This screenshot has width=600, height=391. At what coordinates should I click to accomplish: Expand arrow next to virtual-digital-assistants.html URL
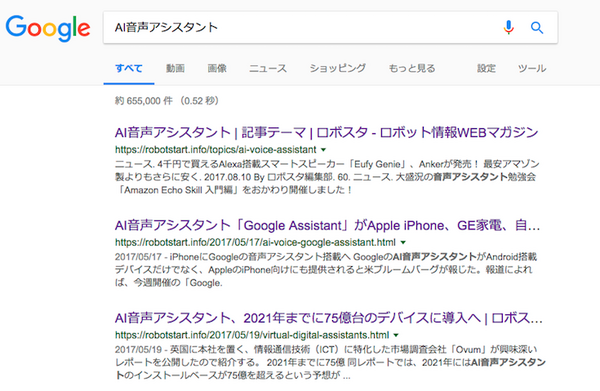pos(396,335)
